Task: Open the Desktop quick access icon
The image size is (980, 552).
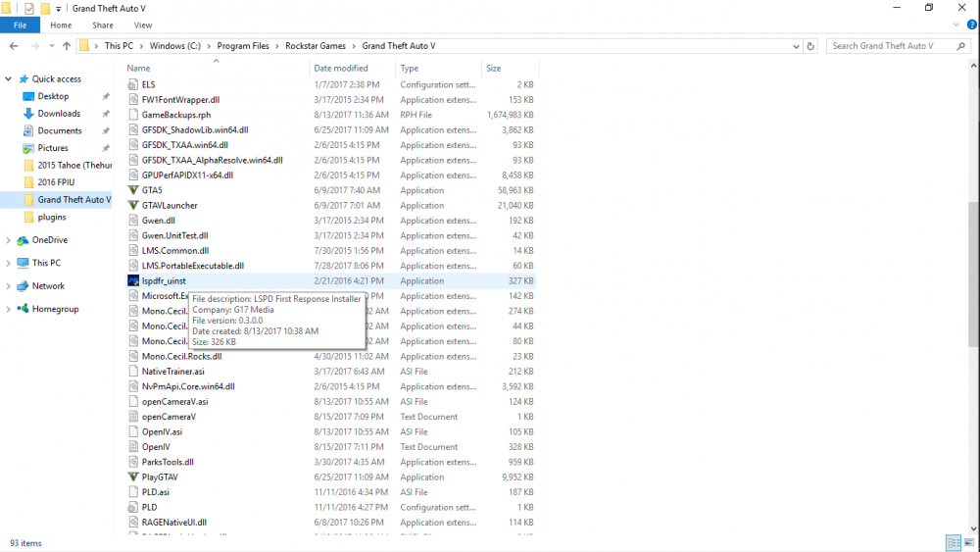Action: pos(28,96)
